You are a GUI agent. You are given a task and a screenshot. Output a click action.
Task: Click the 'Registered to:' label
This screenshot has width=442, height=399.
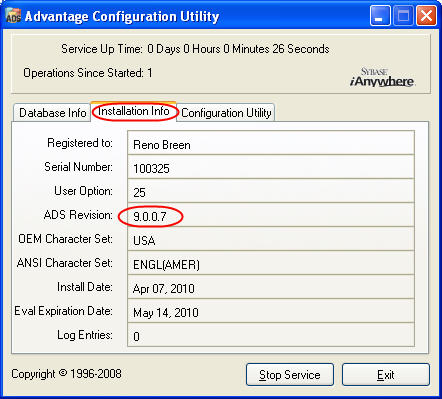pyautogui.click(x=80, y=143)
